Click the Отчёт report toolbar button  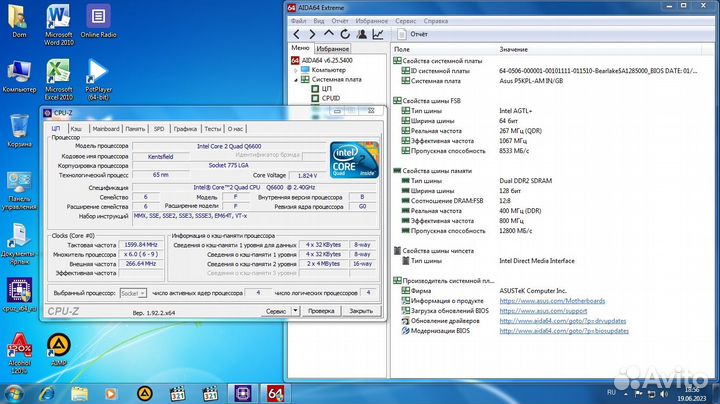click(x=412, y=34)
